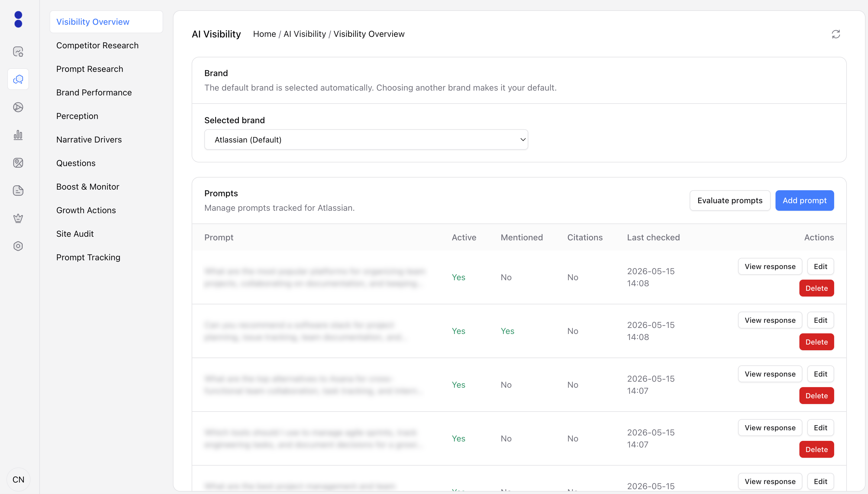The image size is (868, 494).
Task: Click the Evaluate prompts button
Action: click(730, 200)
